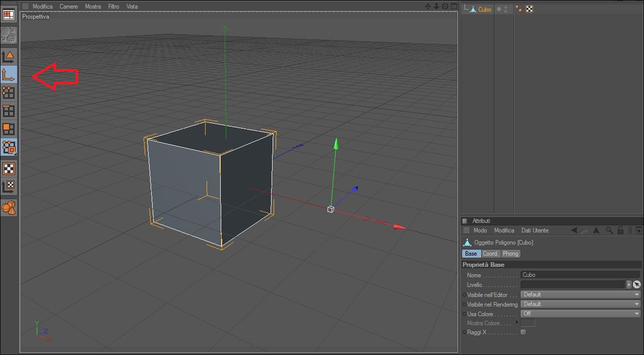Screen dimensions: 644x355
Task: Click the empty Livello field
Action: [x=573, y=285]
